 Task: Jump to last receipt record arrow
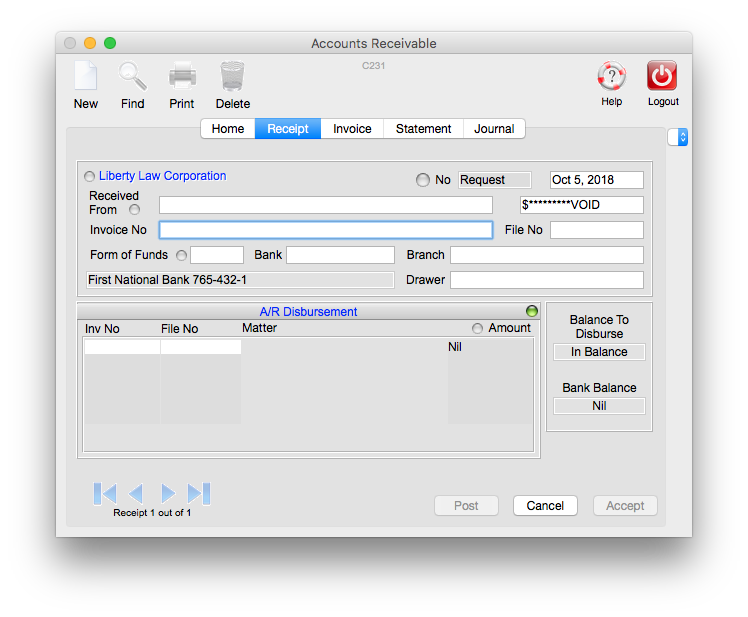click(x=199, y=493)
